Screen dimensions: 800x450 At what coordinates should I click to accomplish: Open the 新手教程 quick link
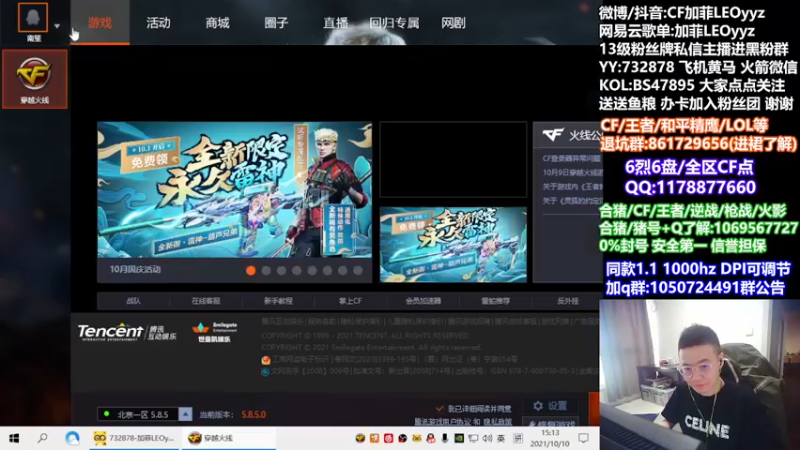[278, 301]
